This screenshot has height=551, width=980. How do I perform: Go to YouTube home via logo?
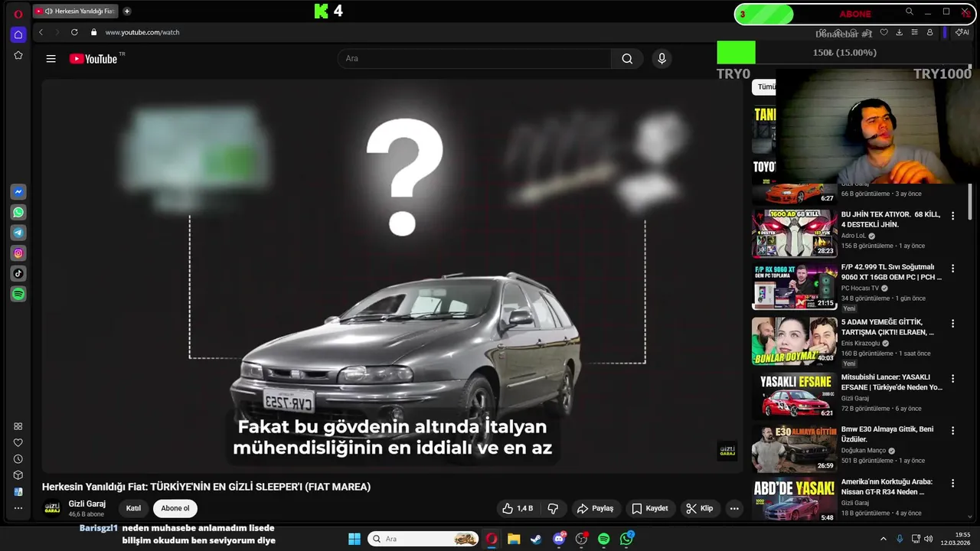(x=93, y=59)
